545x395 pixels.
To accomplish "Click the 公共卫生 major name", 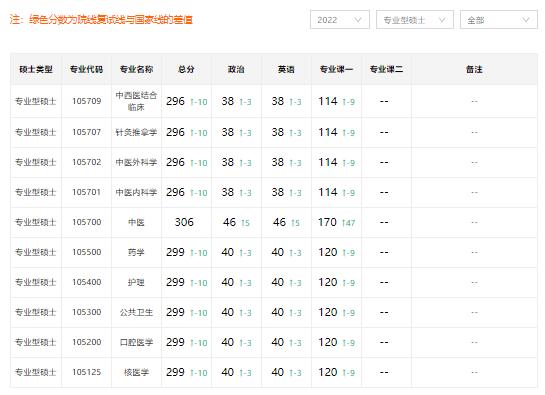I will click(x=136, y=312).
